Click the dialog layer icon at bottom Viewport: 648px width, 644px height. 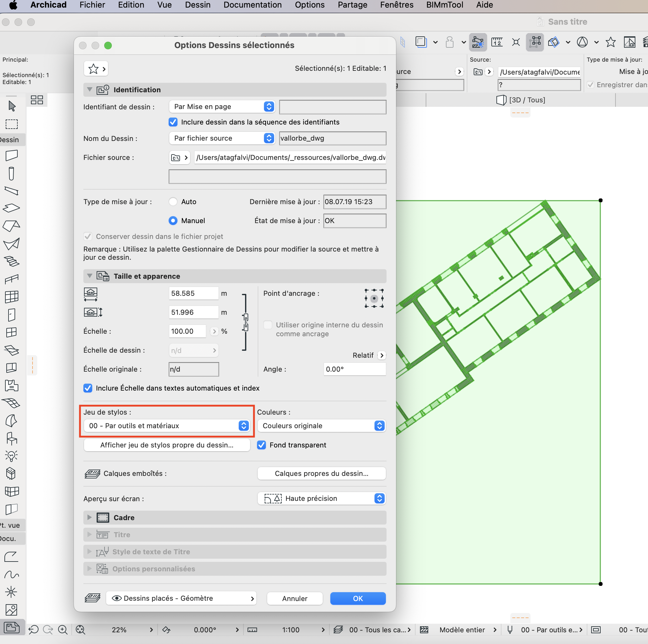(x=93, y=598)
